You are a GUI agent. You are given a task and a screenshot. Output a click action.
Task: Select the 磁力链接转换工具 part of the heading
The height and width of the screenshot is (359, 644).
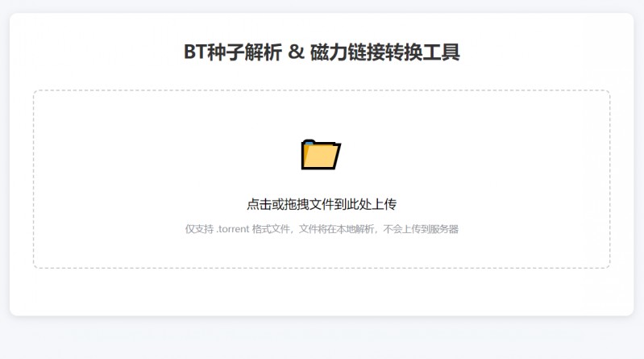(x=384, y=52)
